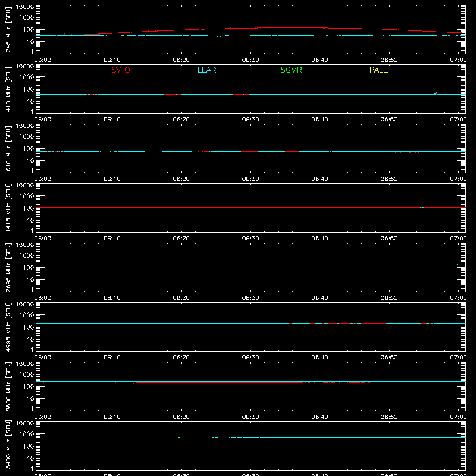This screenshot has height=476, width=476.
Task: Click the 06:30 time label below 245 MHz plot
Action: (x=250, y=60)
